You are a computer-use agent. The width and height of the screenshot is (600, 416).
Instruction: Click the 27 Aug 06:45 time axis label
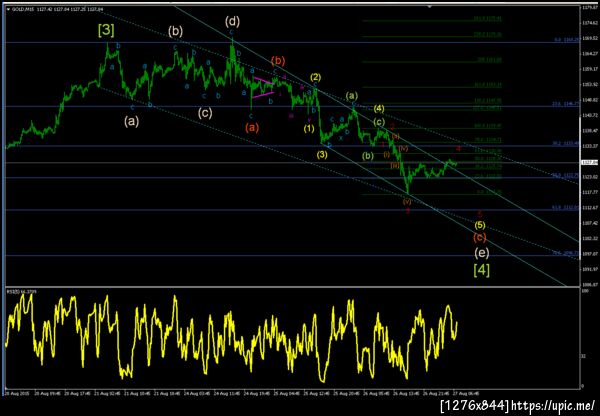tap(465, 393)
